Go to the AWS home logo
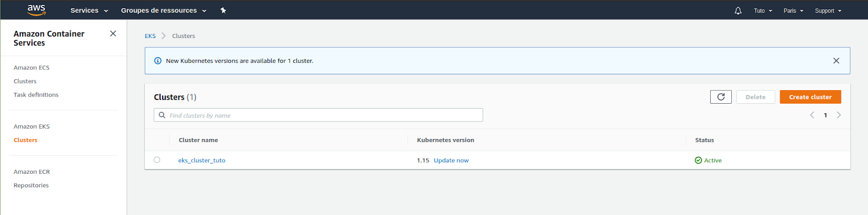The width and height of the screenshot is (868, 215). pos(36,10)
